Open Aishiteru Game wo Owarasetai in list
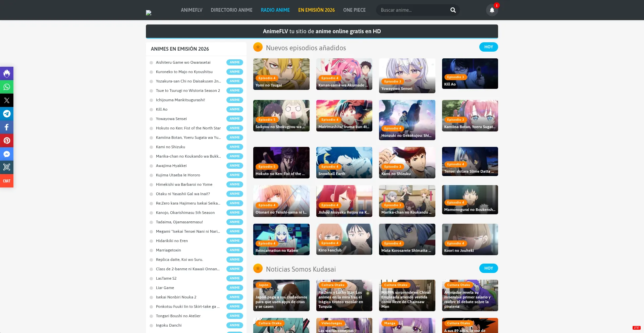644x333 pixels. 183,62
